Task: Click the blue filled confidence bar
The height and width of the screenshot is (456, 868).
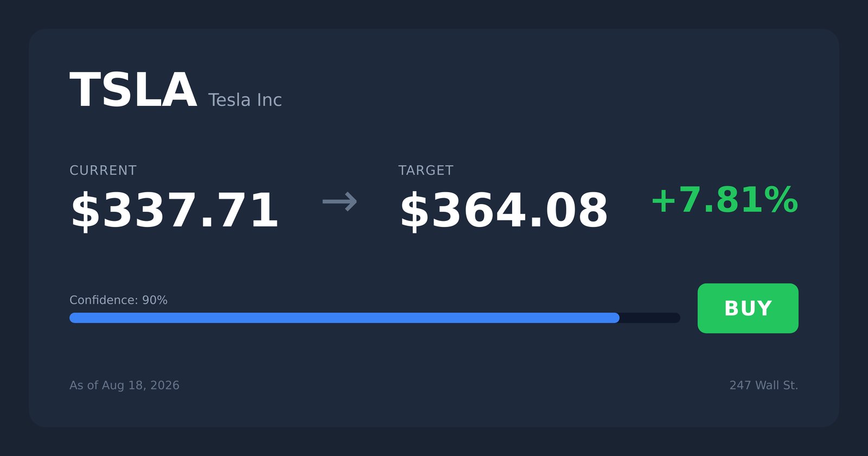Action: (x=344, y=318)
